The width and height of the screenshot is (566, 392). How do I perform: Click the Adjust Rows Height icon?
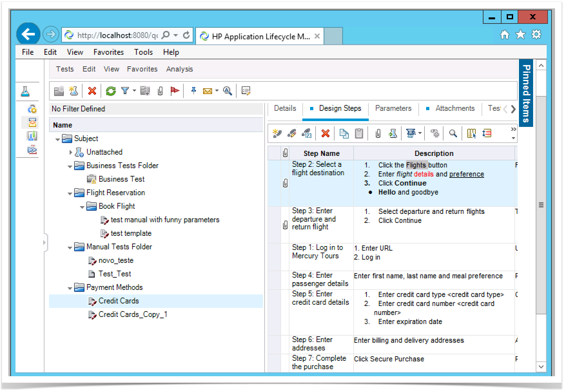[x=487, y=133]
